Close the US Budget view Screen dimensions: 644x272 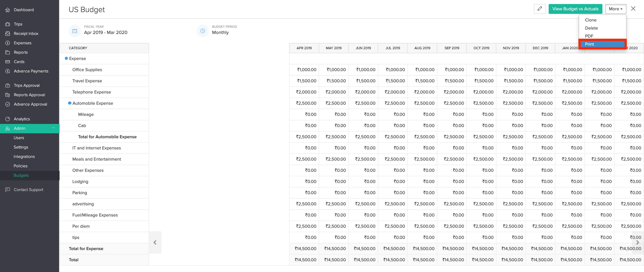coord(633,9)
